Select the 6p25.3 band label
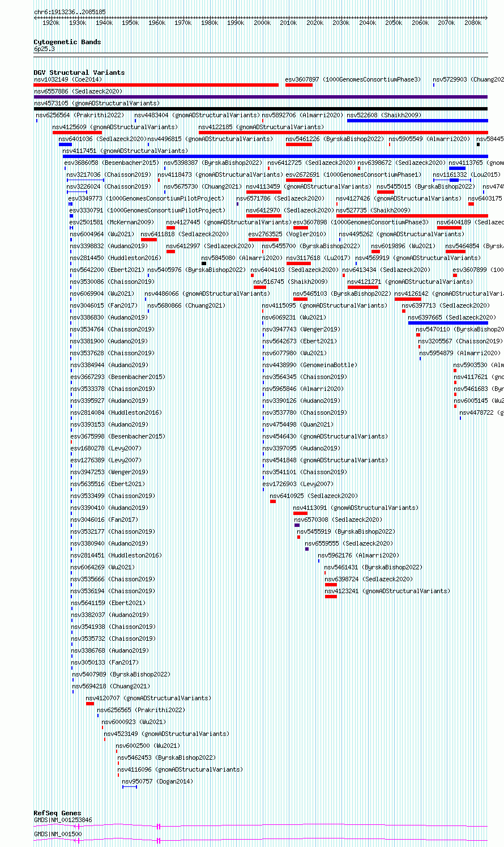 point(44,49)
